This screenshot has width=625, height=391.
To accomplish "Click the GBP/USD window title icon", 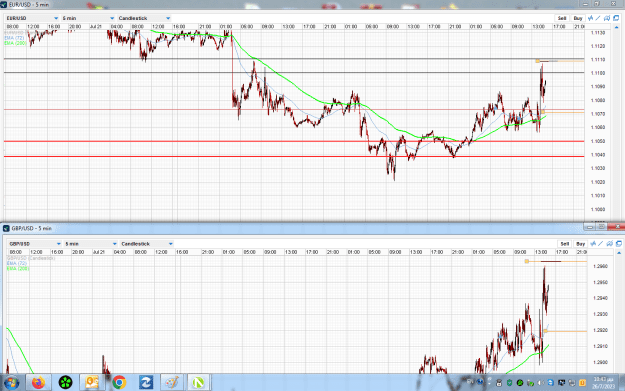I will click(x=6, y=228).
